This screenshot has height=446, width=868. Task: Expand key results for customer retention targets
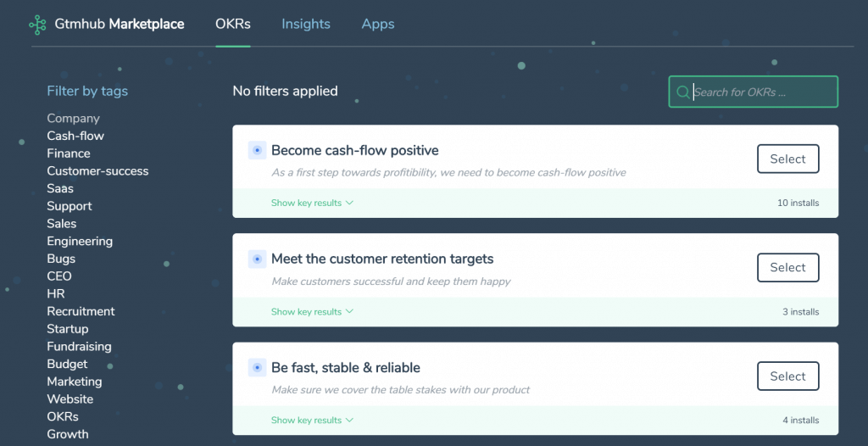312,311
